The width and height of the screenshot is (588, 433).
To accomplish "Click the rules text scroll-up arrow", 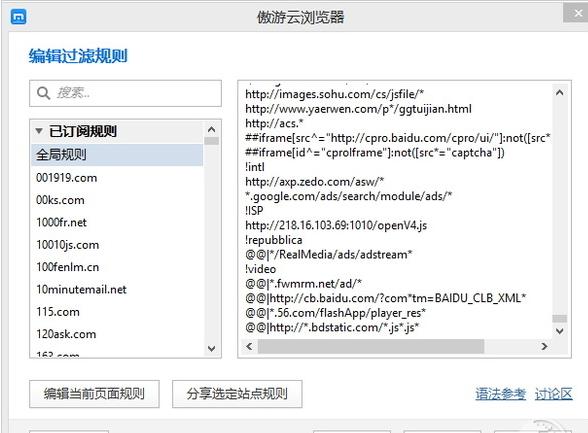I will pyautogui.click(x=560, y=93).
